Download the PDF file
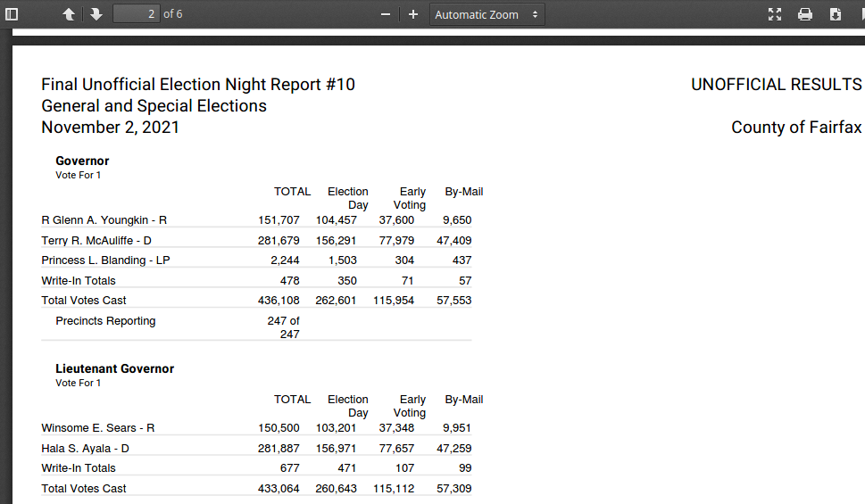Viewport: 865px width, 504px height. (x=836, y=14)
